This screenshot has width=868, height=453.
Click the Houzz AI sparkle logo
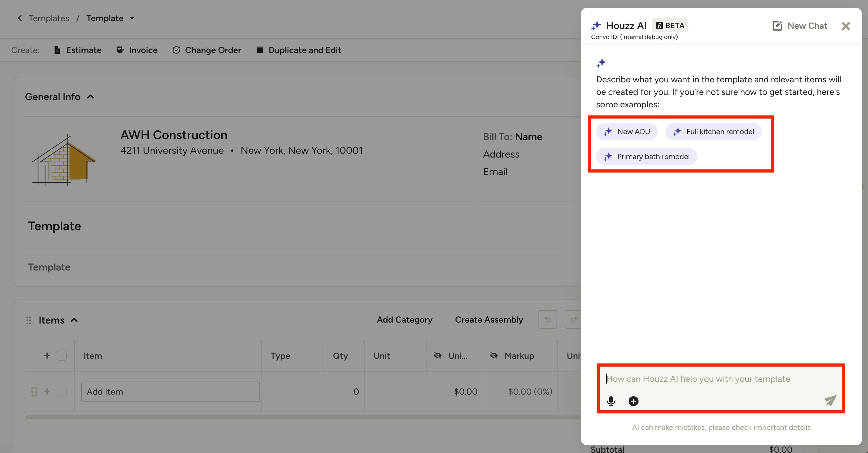click(596, 26)
